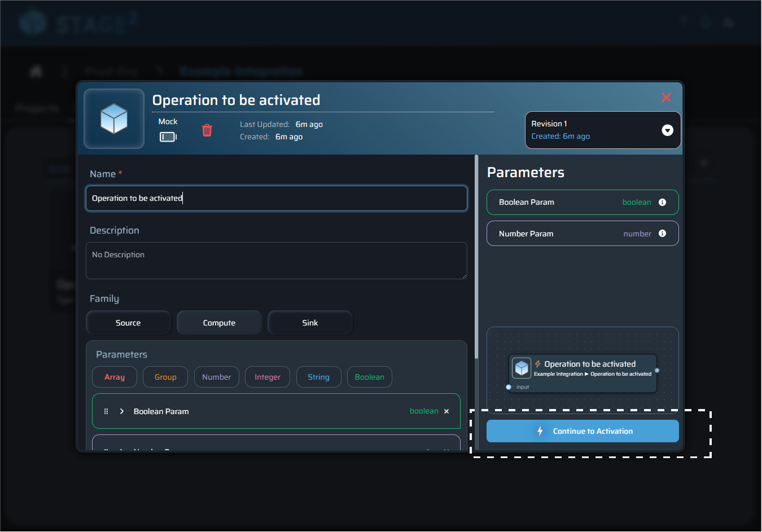Image resolution: width=762 pixels, height=532 pixels.
Task: Open the Revision 1 dropdown
Action: [x=667, y=130]
